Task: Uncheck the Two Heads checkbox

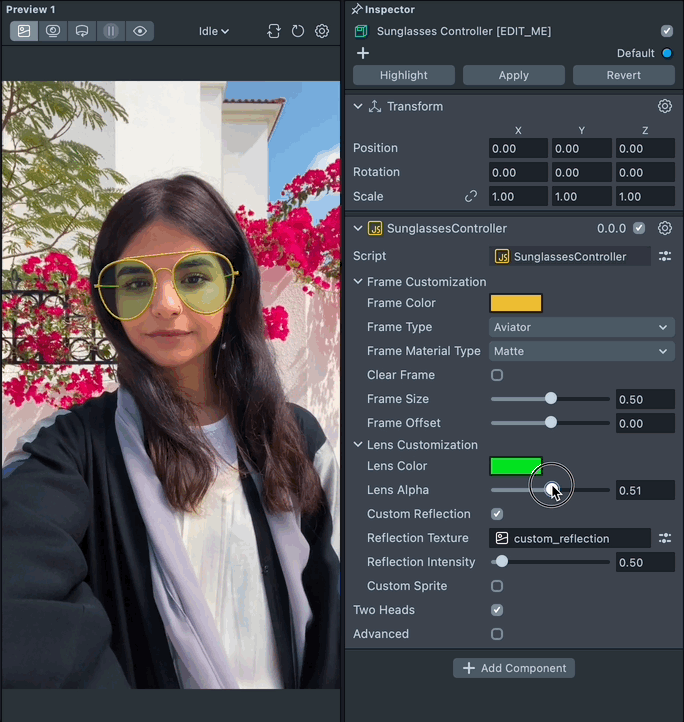Action: click(x=497, y=610)
